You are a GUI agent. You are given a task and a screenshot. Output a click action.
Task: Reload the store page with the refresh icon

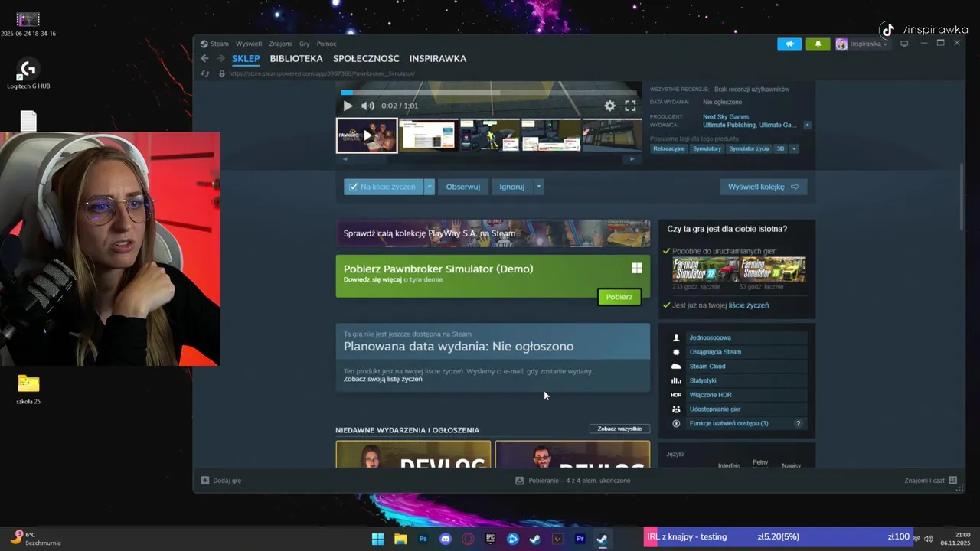click(204, 73)
